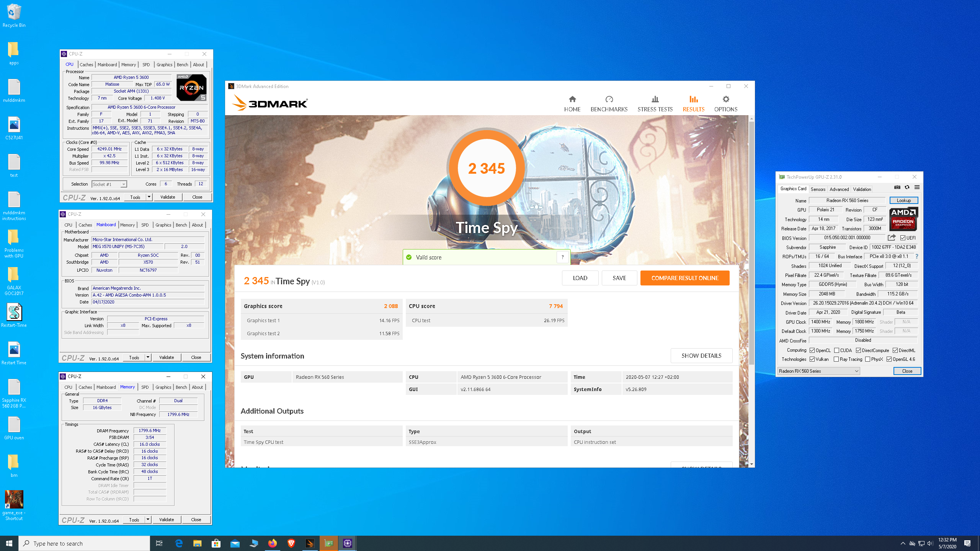Click the 3DMark scrollbar down arrow
Viewport: 980px width, 551px height.
[x=751, y=464]
